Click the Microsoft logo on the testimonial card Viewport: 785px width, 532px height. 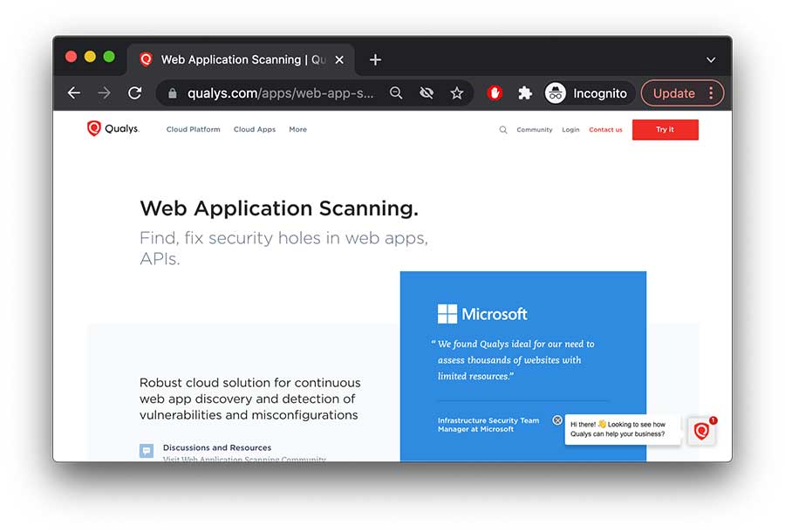tap(446, 313)
